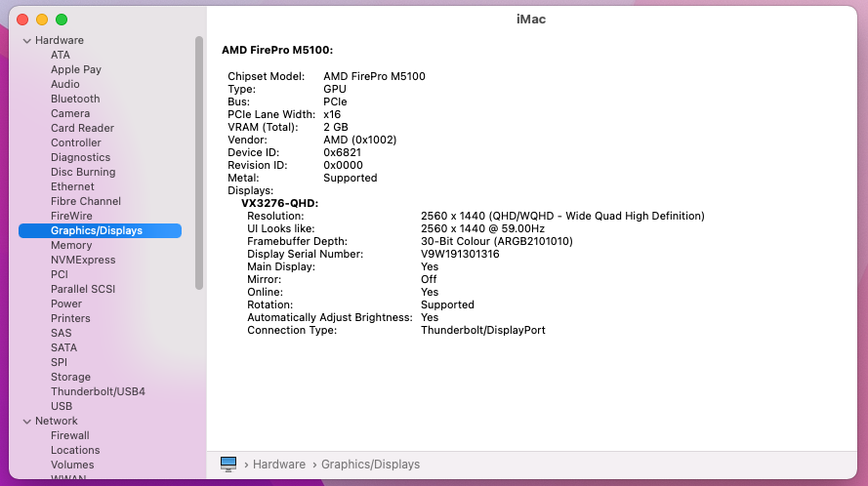This screenshot has width=868, height=486.
Task: Select Fibre Channel in the sidebar
Action: point(86,201)
